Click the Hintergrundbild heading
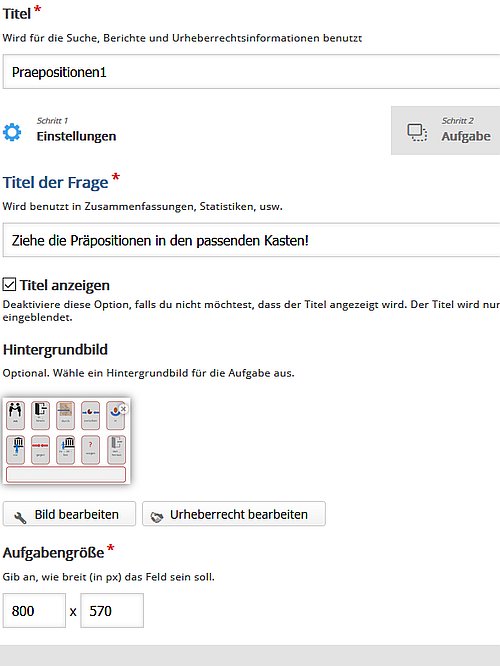The width and height of the screenshot is (500, 666). pos(55,350)
